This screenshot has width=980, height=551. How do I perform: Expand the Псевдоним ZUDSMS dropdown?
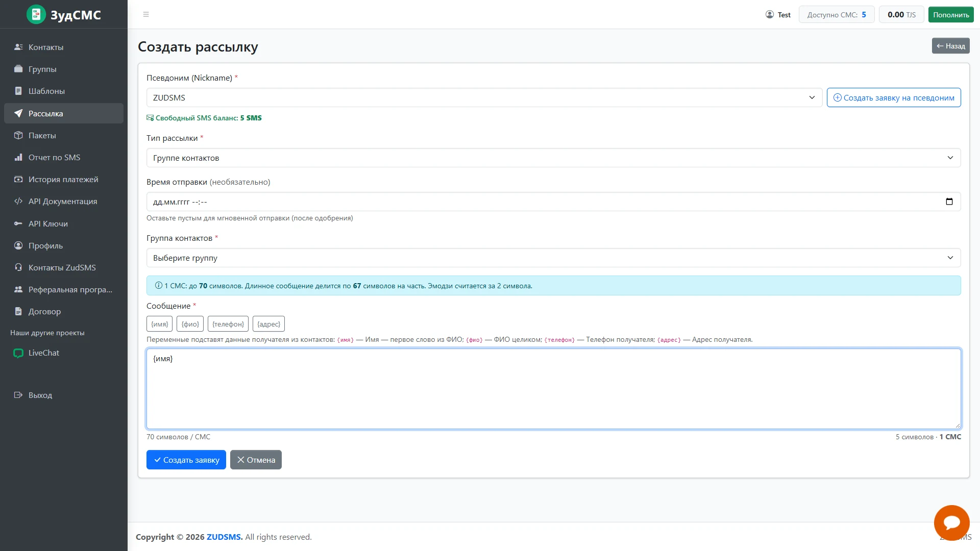(x=484, y=97)
